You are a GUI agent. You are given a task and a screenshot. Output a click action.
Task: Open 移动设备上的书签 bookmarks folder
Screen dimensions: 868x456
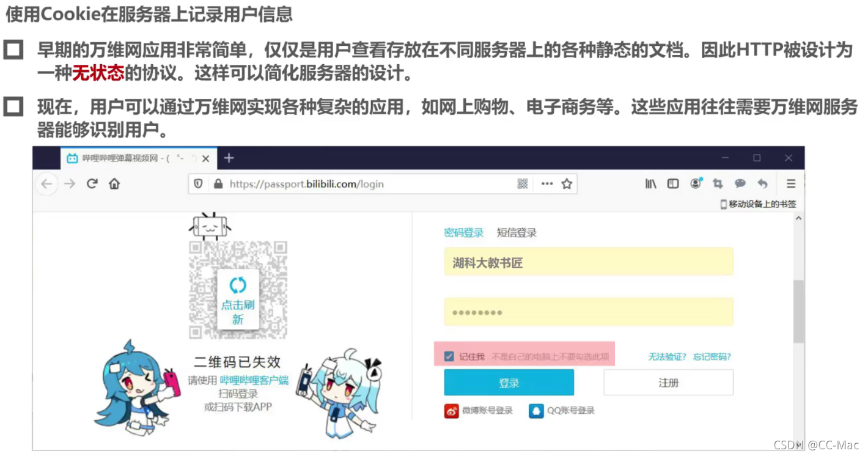[x=758, y=204]
